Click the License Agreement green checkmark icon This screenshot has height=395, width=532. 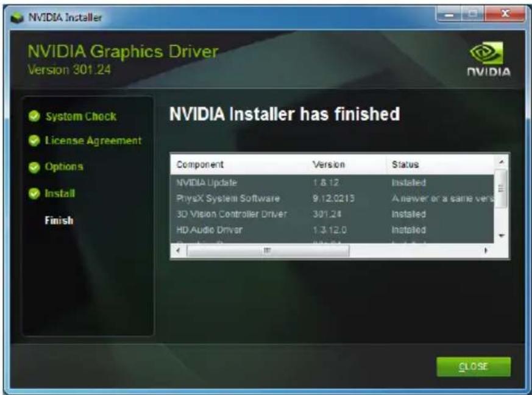point(34,140)
